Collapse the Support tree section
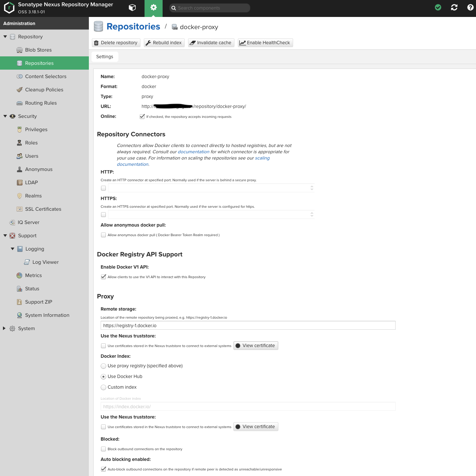The image size is (476, 476). [x=5, y=235]
